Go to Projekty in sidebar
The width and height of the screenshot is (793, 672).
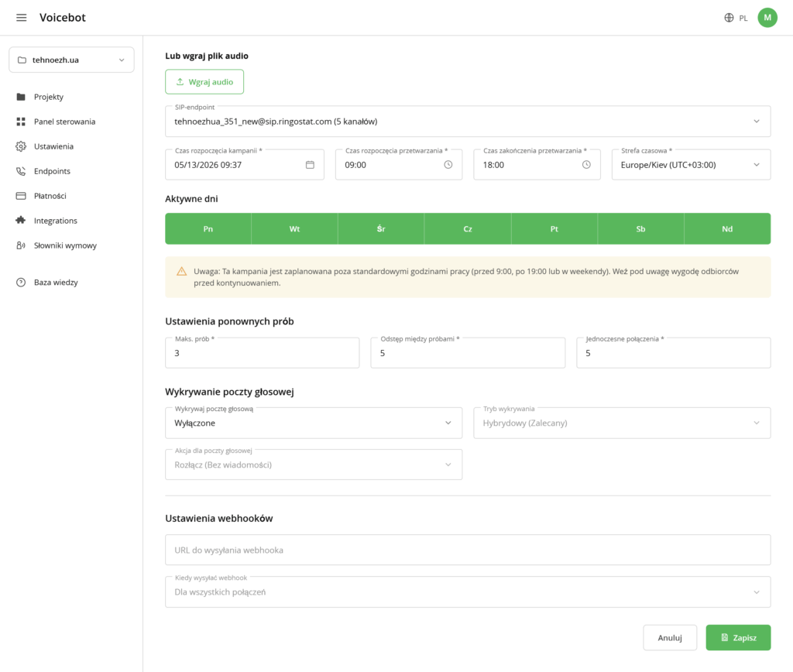[49, 97]
